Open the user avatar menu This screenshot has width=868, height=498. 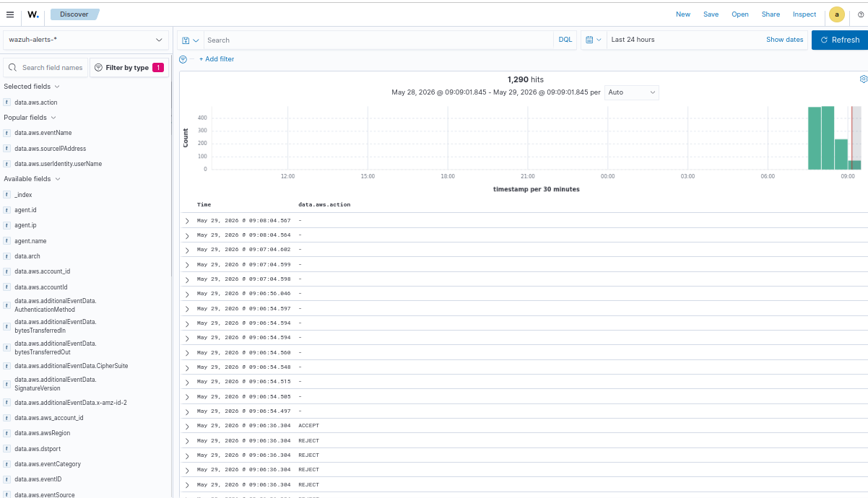(836, 14)
